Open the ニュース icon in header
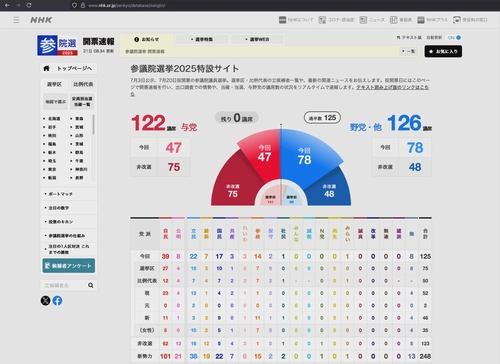The width and height of the screenshot is (500, 364). [x=363, y=20]
